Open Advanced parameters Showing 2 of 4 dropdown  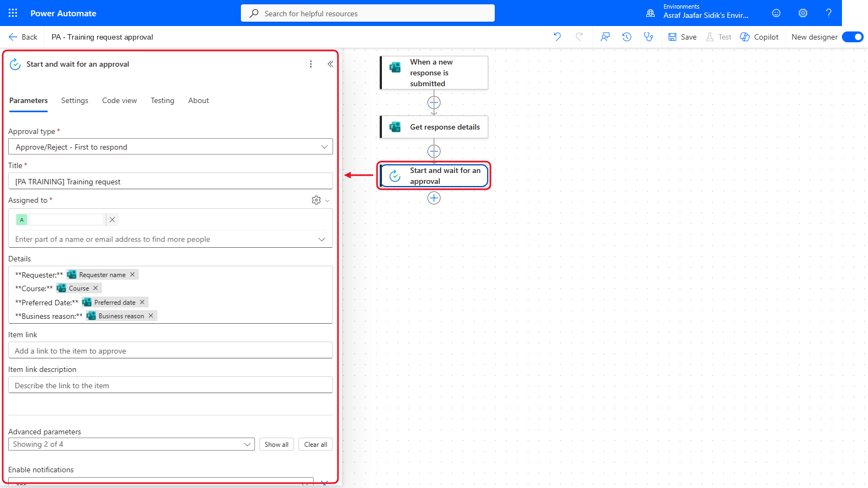(x=132, y=444)
